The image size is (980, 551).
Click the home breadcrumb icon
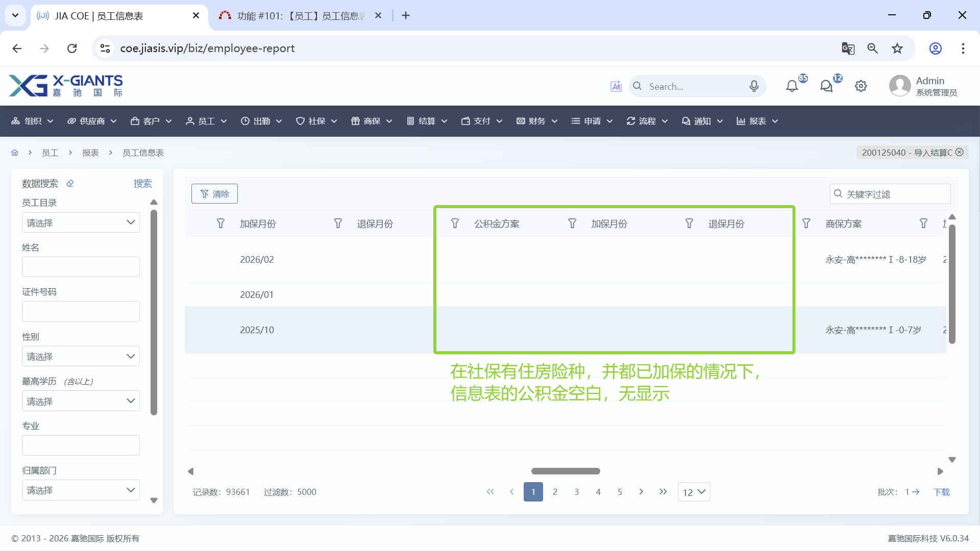15,153
